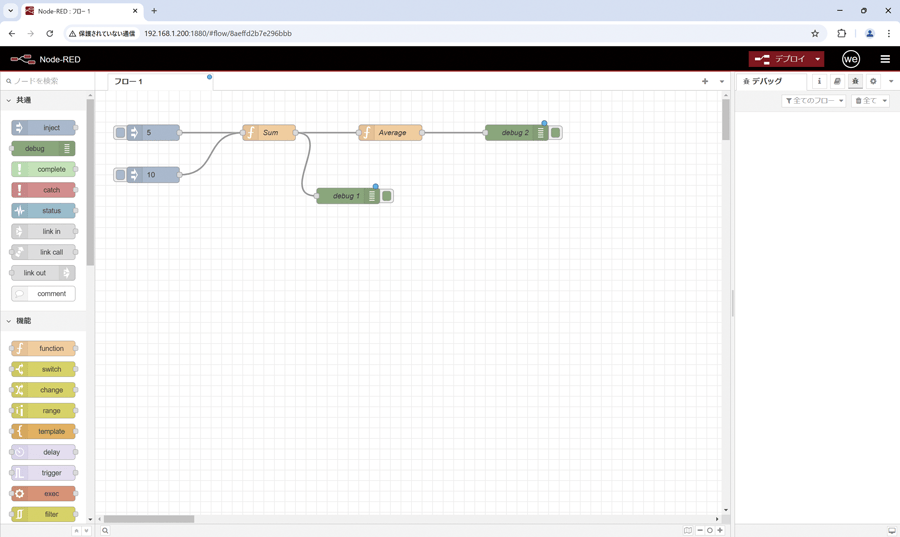Screen dimensions: 900x537
Task: Add a new flow with plus icon
Action: [x=705, y=81]
